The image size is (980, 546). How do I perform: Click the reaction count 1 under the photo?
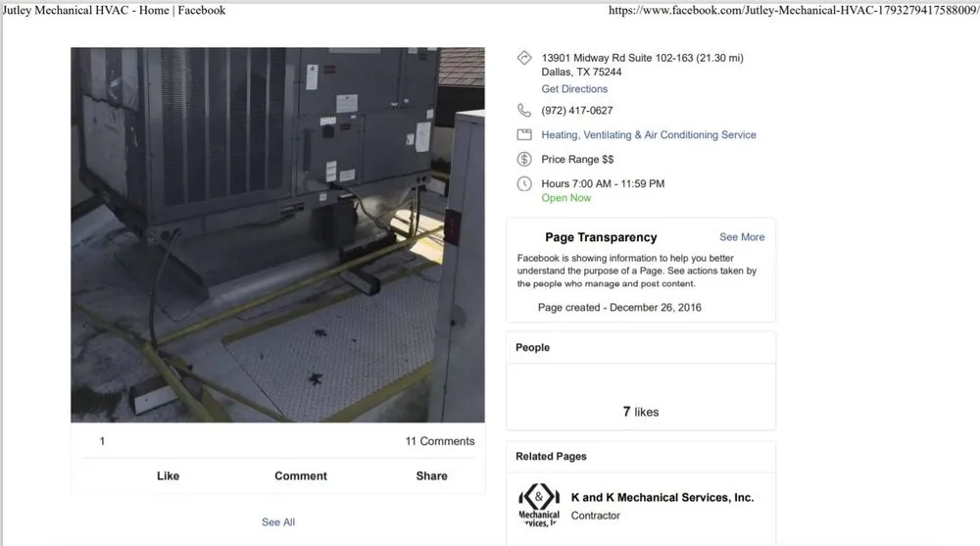102,441
